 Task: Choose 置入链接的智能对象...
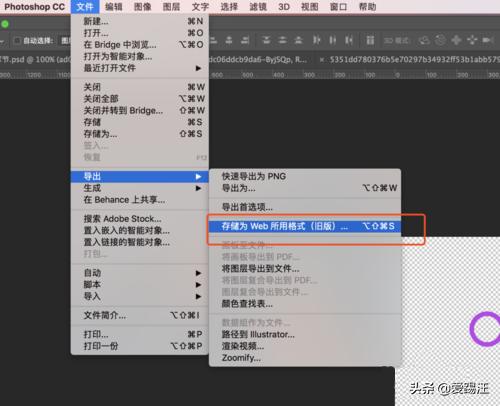(140, 242)
